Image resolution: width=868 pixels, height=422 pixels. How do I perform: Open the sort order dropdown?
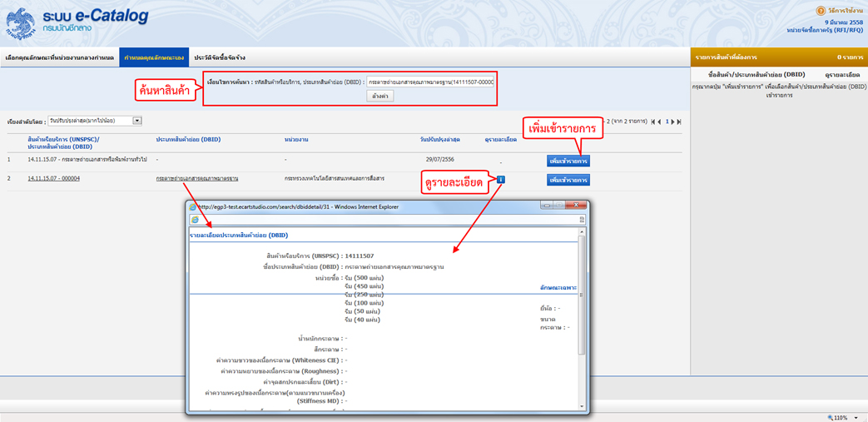click(137, 121)
